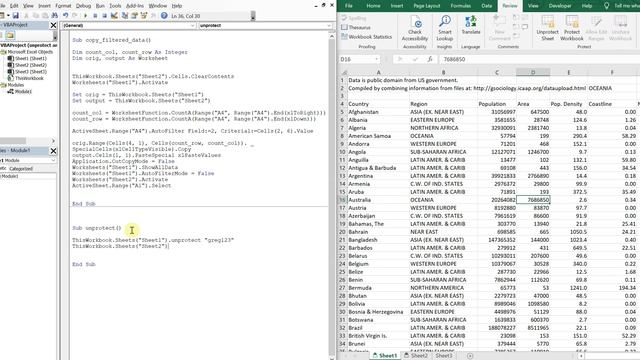Toggle Design Mode icon in VBA toolbar

tap(114, 16)
